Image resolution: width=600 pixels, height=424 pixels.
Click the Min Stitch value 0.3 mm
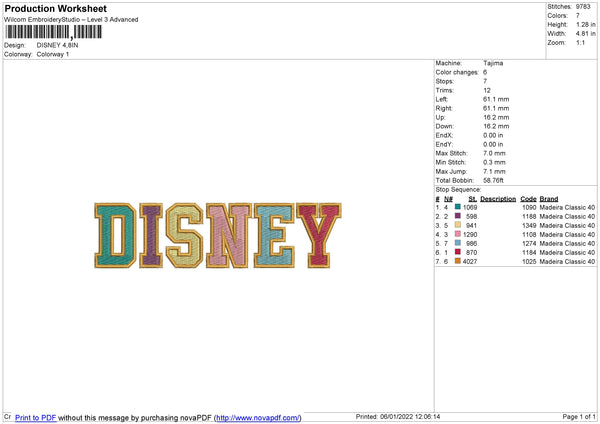(x=494, y=162)
